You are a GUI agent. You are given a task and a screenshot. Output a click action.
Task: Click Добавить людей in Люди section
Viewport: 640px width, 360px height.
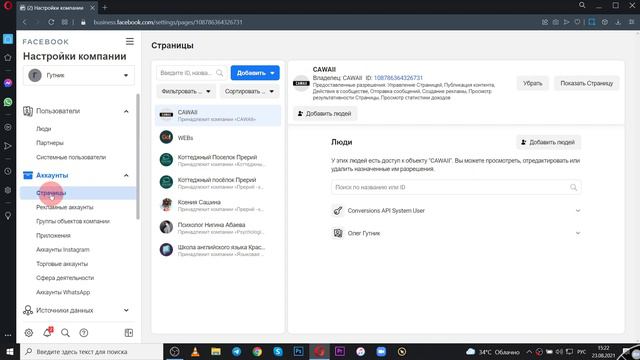tap(548, 142)
